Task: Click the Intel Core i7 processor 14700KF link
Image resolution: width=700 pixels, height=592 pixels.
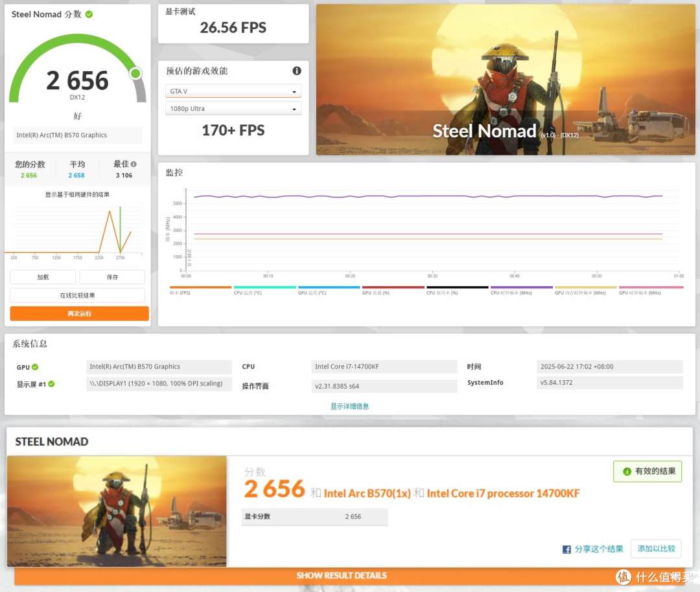Action: click(x=503, y=494)
